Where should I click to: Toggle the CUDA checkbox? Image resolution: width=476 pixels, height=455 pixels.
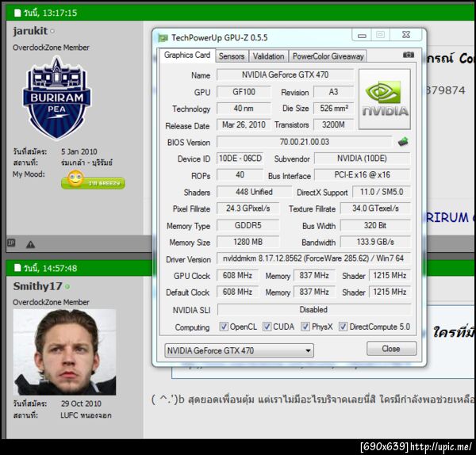coord(267,327)
